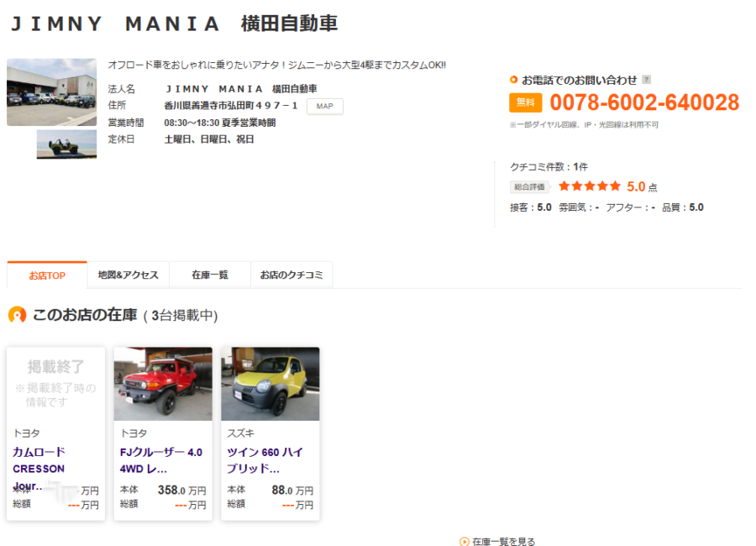Click the closed days 土曜日、日曜日、祝日 text
Viewport: 756px width, 546px height.
209,139
